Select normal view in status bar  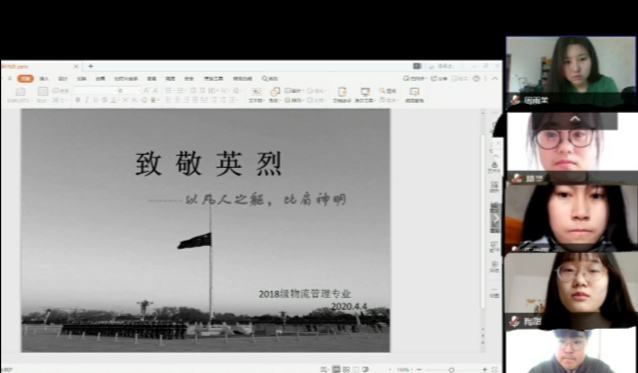[336, 369]
